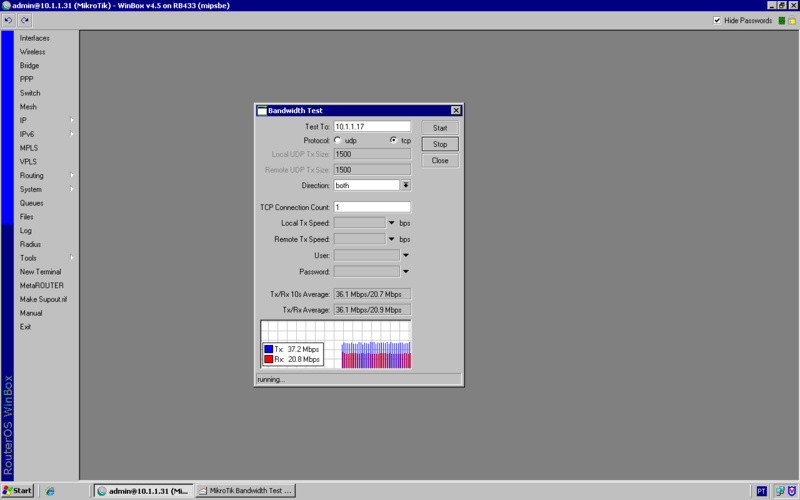Open New Terminal from the sidebar
Screen dimensions: 800x500
[x=40, y=272]
